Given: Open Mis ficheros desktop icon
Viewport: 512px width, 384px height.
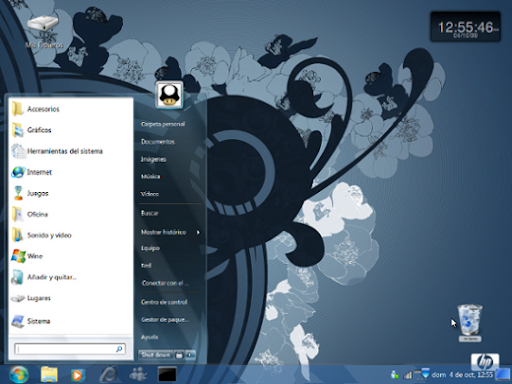Looking at the screenshot, I should (x=43, y=31).
